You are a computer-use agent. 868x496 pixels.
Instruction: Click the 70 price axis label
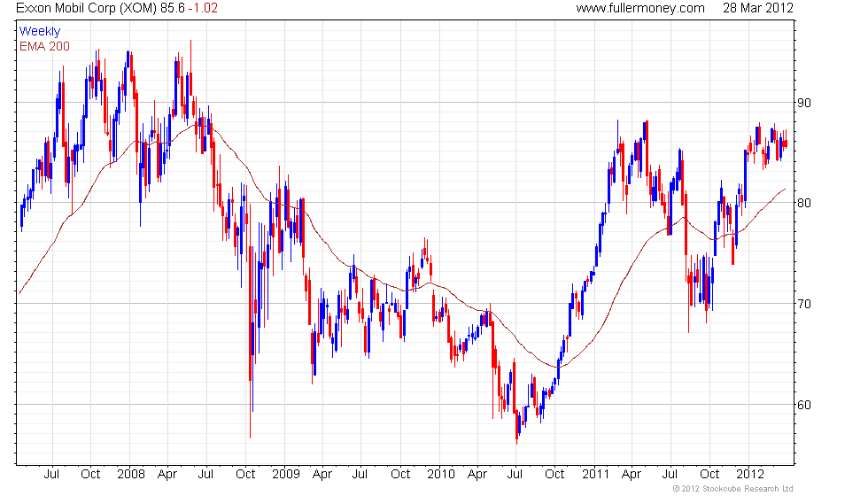pos(804,304)
